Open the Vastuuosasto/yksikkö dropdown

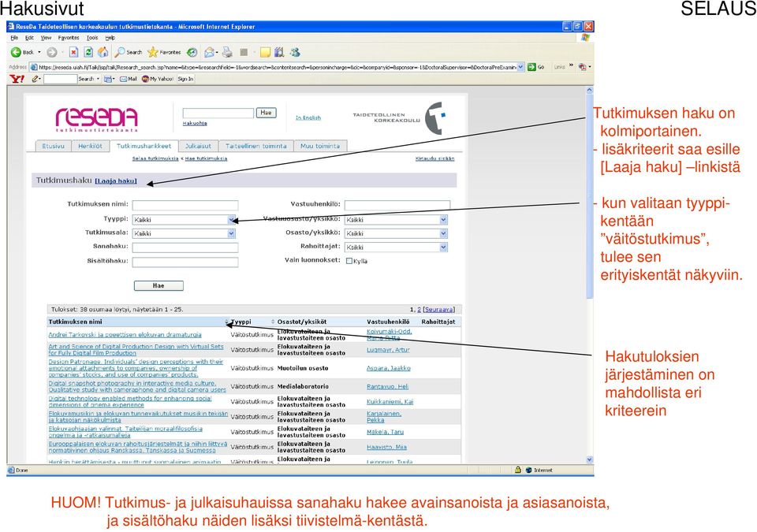[x=444, y=220]
